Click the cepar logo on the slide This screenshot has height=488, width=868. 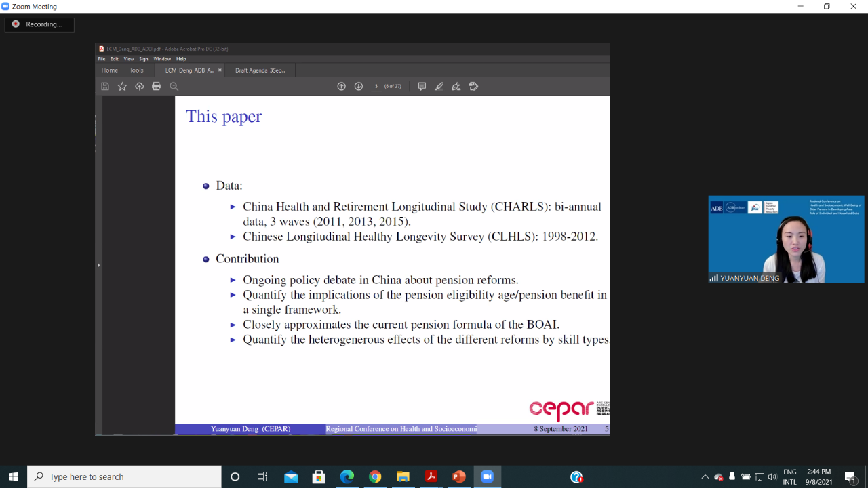point(562,409)
